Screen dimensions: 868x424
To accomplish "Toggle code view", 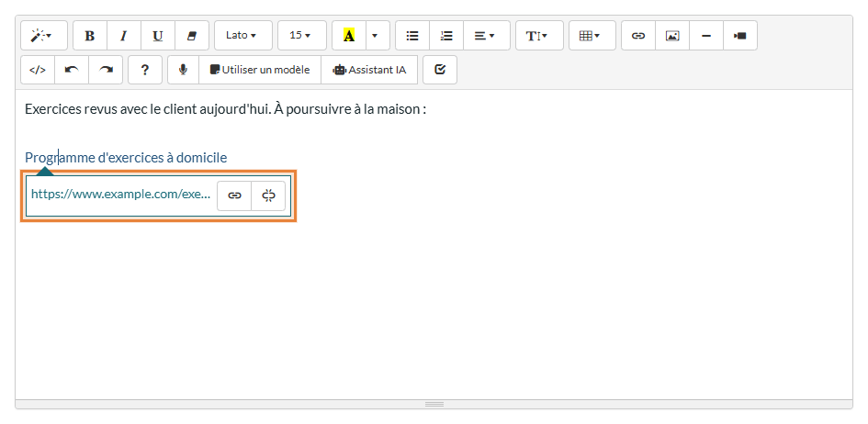I will click(38, 70).
